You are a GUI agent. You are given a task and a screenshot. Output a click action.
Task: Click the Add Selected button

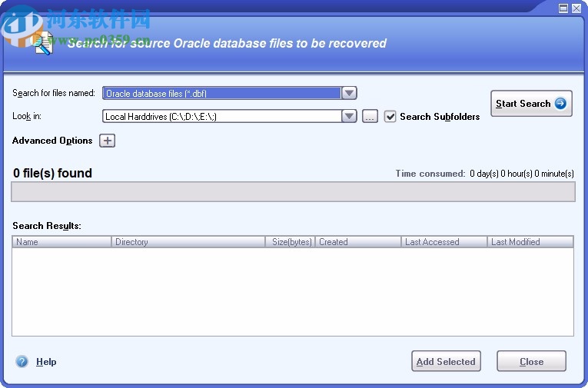(x=446, y=361)
